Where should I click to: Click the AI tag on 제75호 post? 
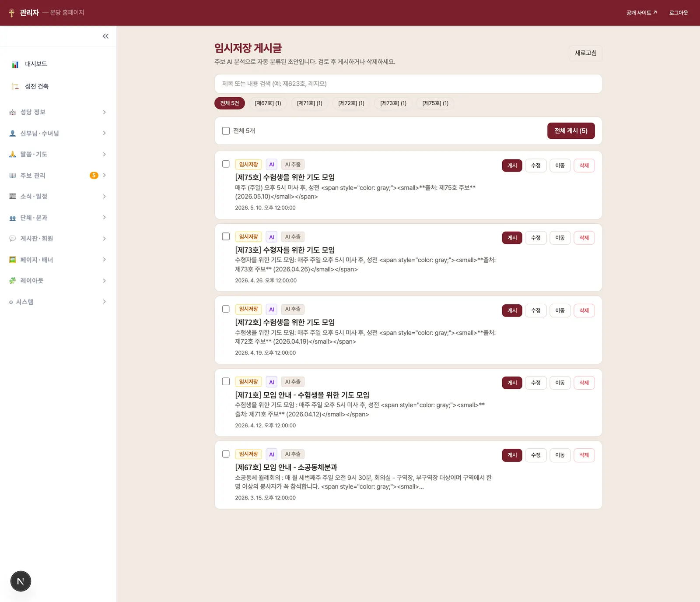(272, 165)
